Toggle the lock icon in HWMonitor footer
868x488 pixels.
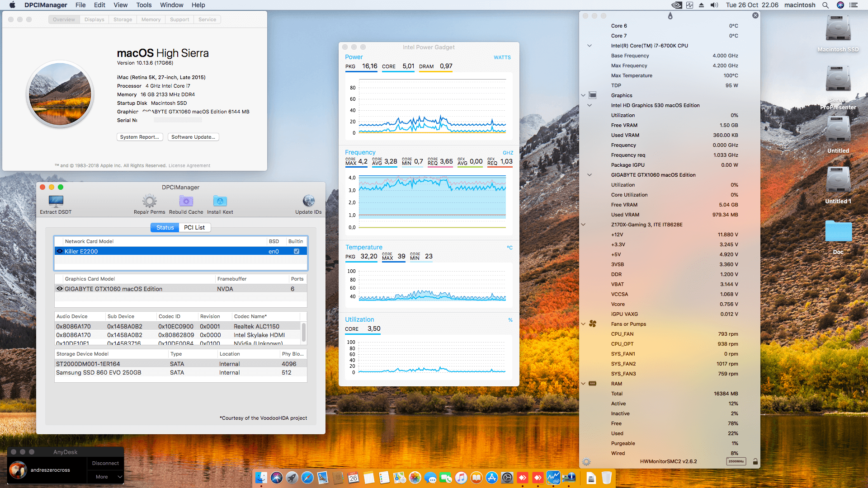pyautogui.click(x=755, y=461)
